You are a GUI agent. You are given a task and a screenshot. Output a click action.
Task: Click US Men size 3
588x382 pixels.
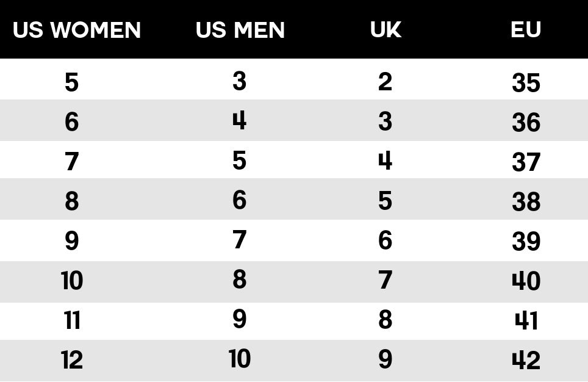239,81
